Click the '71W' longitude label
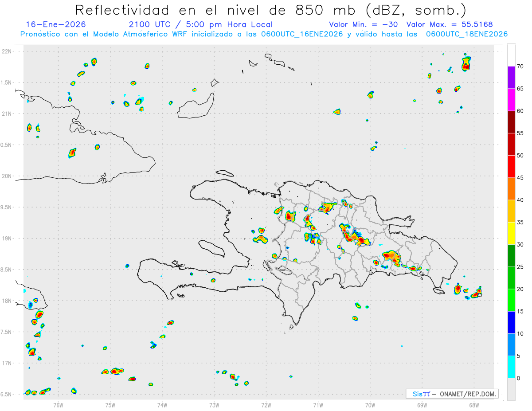 coord(318,404)
